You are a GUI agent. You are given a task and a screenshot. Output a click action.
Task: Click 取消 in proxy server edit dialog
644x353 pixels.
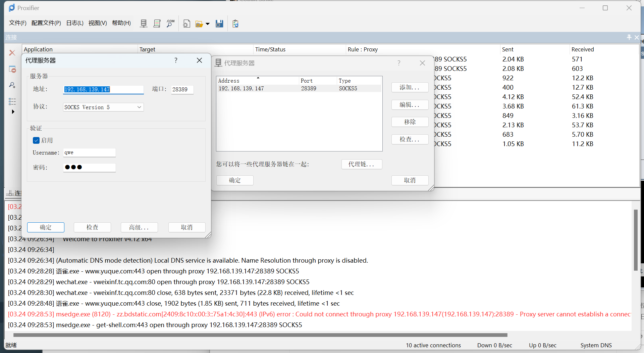187,227
